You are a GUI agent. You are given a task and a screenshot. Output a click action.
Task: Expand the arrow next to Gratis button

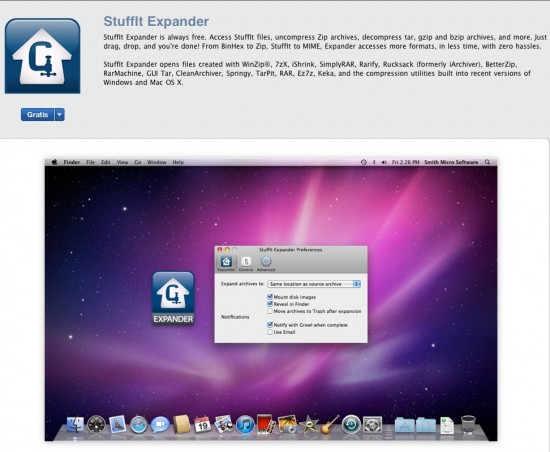[x=60, y=115]
